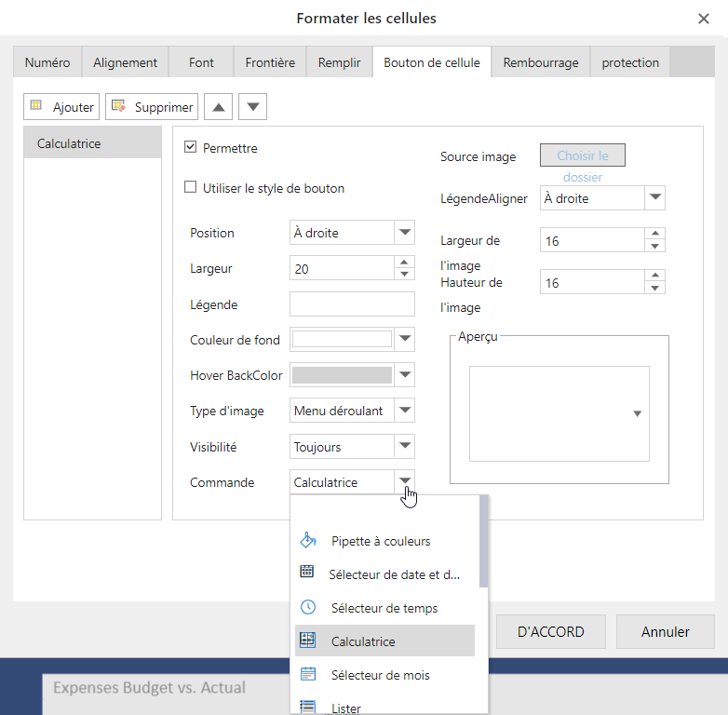Click the D'ACCORD button
The width and height of the screenshot is (728, 715).
click(x=550, y=631)
